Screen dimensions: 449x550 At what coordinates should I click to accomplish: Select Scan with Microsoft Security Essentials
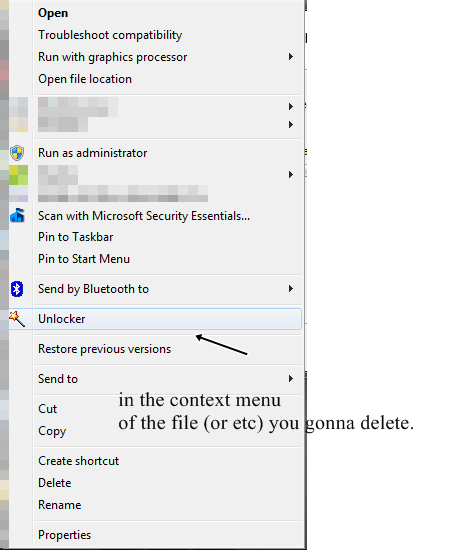(144, 216)
